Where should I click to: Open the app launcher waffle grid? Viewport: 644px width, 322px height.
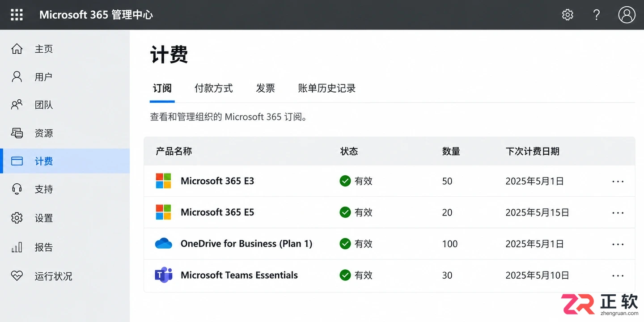[x=17, y=15]
